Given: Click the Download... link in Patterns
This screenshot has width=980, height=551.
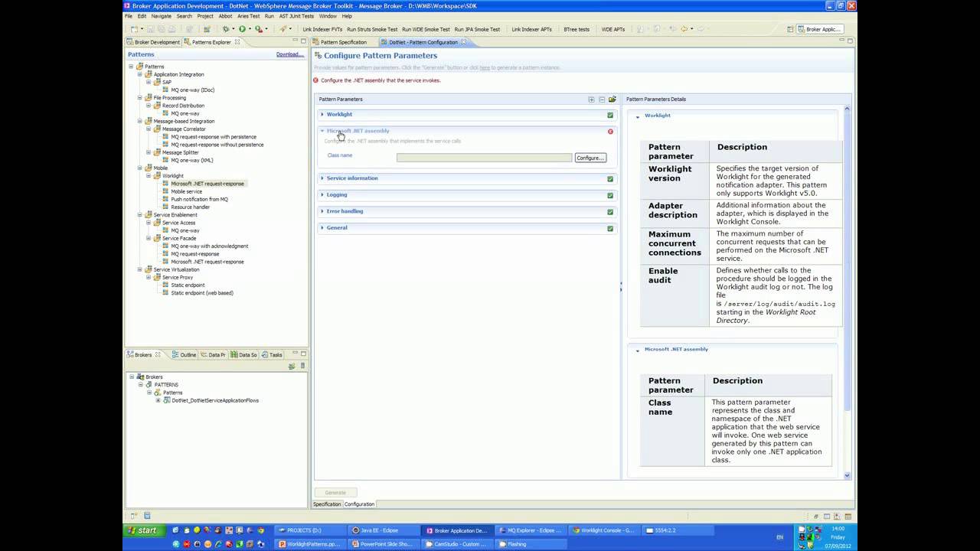Looking at the screenshot, I should pos(290,54).
